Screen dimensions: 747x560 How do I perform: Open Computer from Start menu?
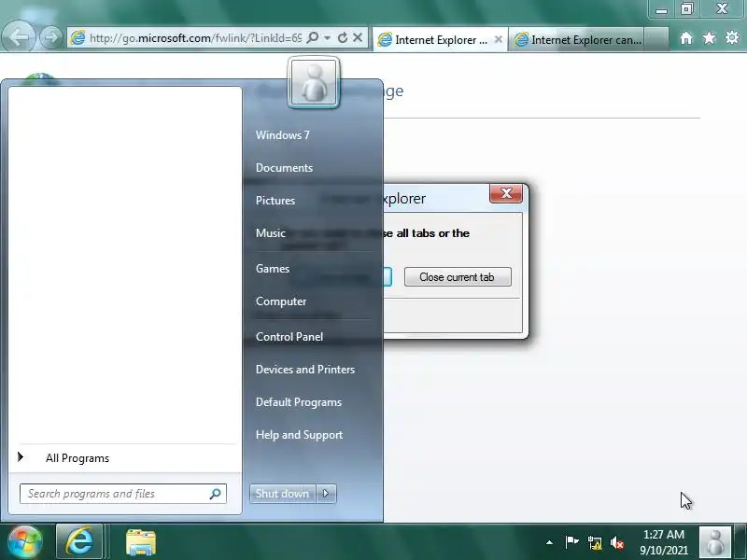(281, 301)
